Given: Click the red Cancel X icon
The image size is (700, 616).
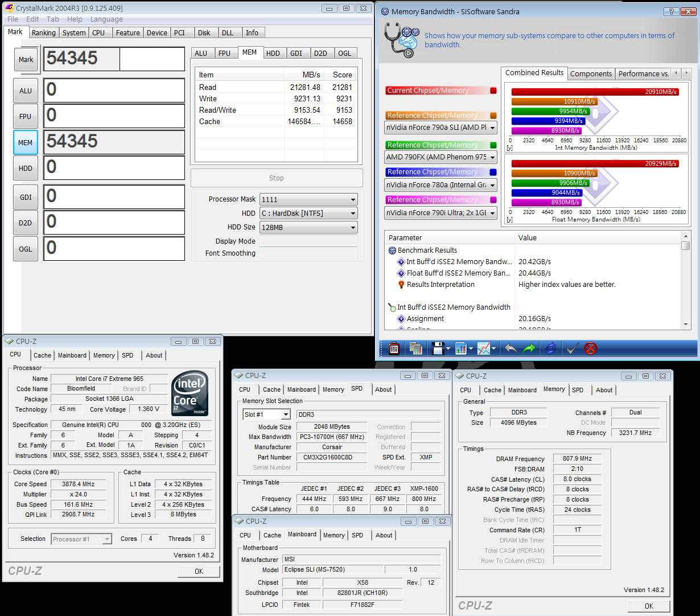Looking at the screenshot, I should (591, 348).
